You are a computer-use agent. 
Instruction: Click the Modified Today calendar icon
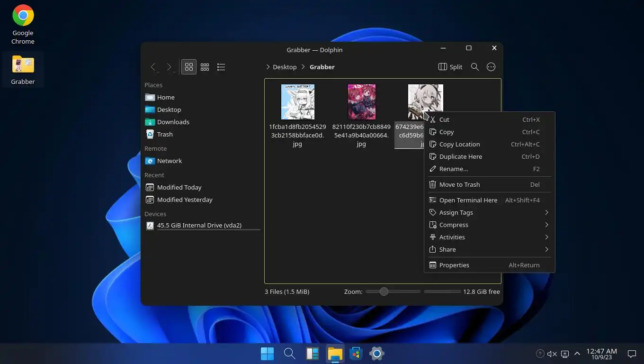(150, 187)
